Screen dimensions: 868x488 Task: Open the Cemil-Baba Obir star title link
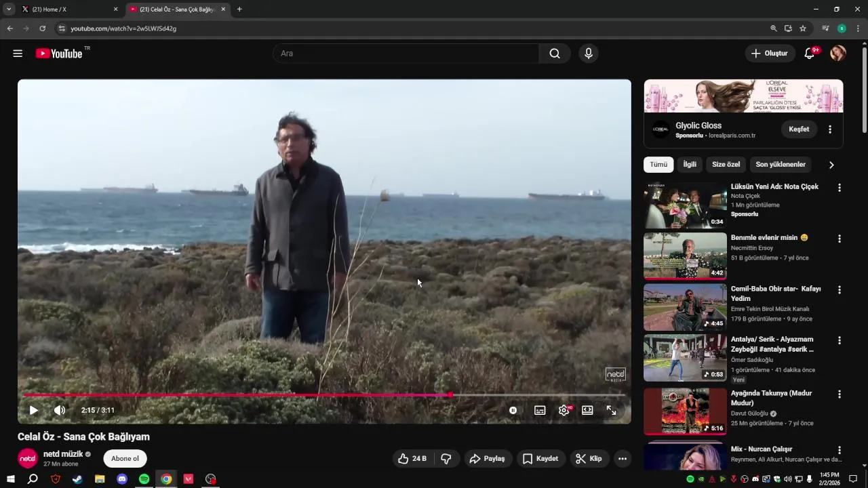point(776,293)
